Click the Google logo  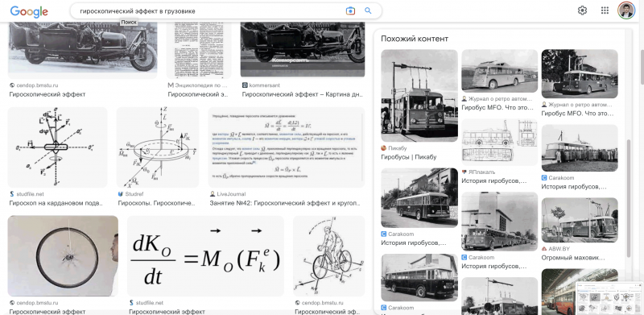coord(29,11)
